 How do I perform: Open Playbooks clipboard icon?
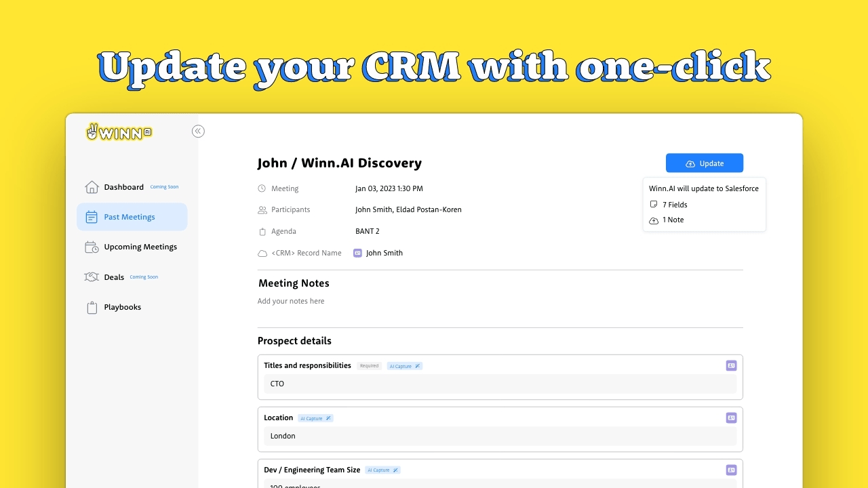point(92,307)
